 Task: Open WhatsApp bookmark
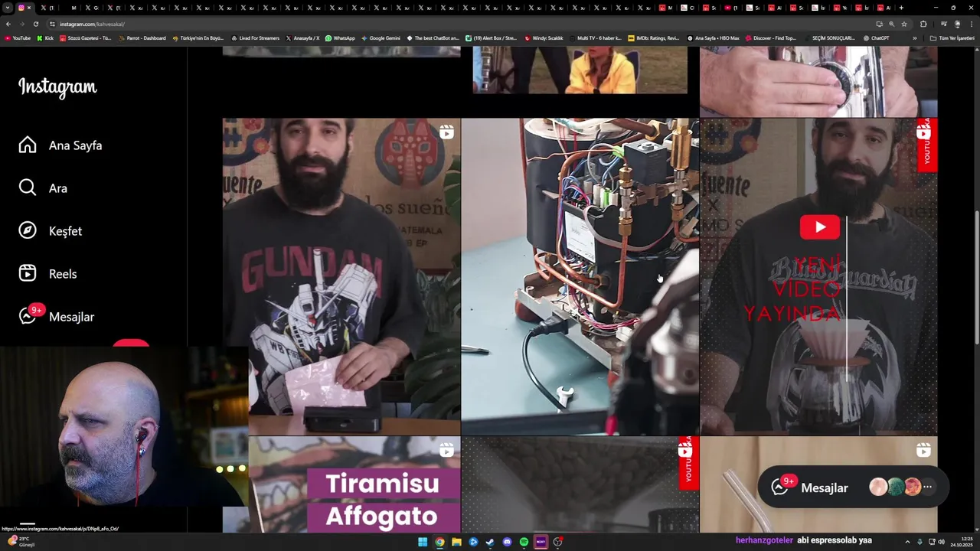[x=340, y=38]
